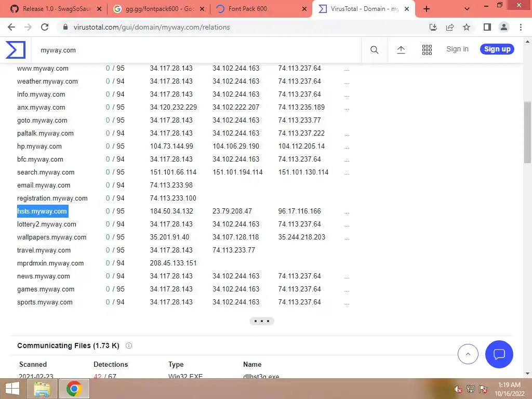Click the Action Center flag icon
This screenshot has width=532, height=399.
(483, 389)
